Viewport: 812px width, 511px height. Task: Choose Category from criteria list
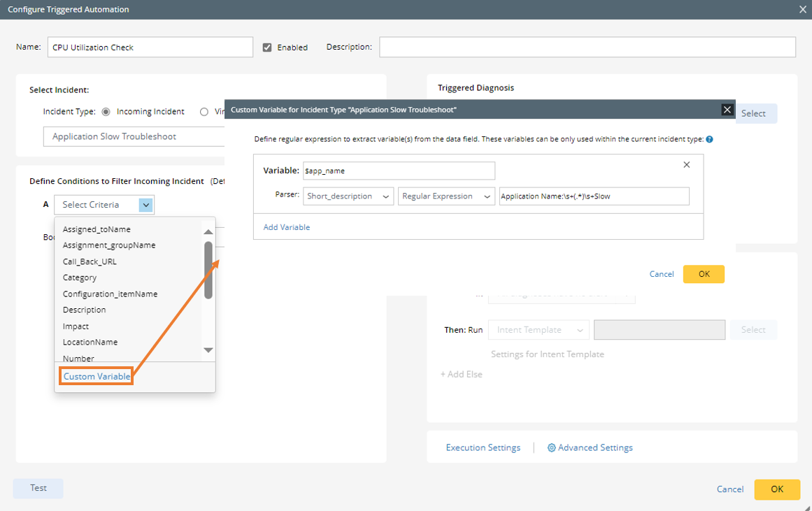[x=80, y=278]
